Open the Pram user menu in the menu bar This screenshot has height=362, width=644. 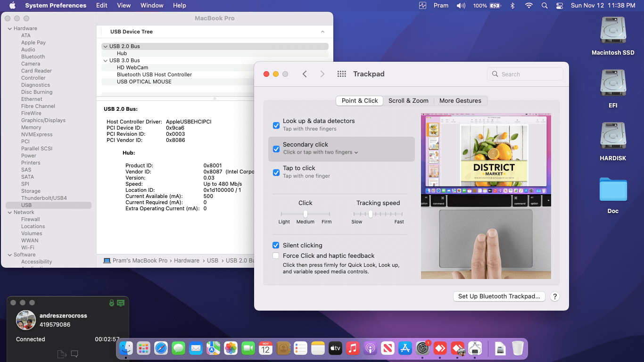click(441, 6)
